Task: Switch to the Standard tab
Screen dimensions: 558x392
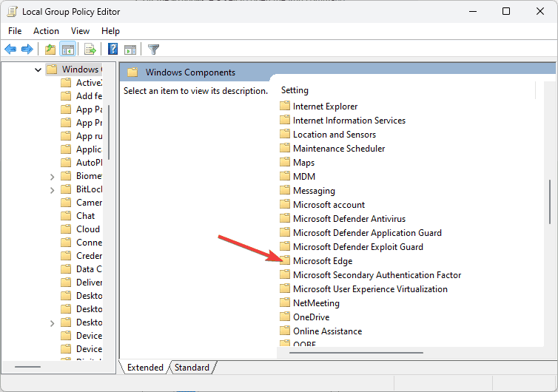Action: click(x=192, y=368)
